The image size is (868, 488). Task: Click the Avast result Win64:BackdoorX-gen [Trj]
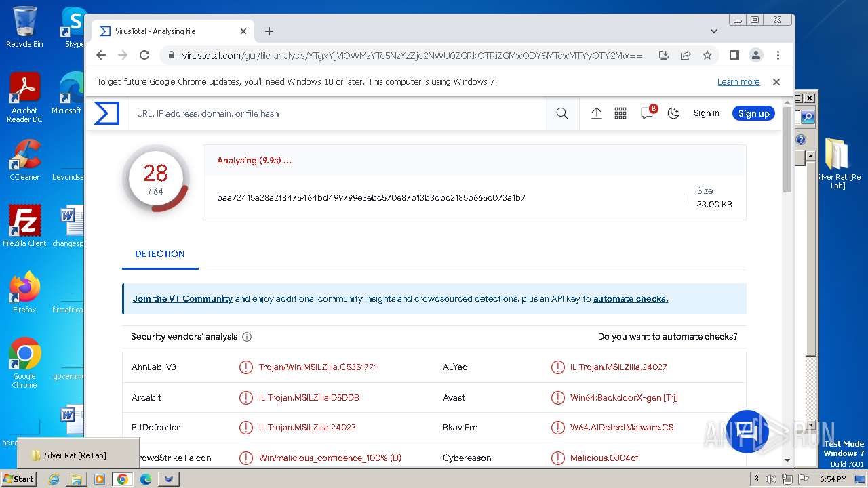624,397
